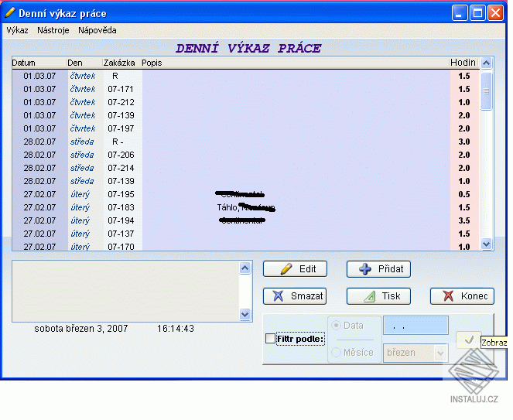The width and height of the screenshot is (513, 420).
Task: Click the Zakázka column header
Action: 121,63
